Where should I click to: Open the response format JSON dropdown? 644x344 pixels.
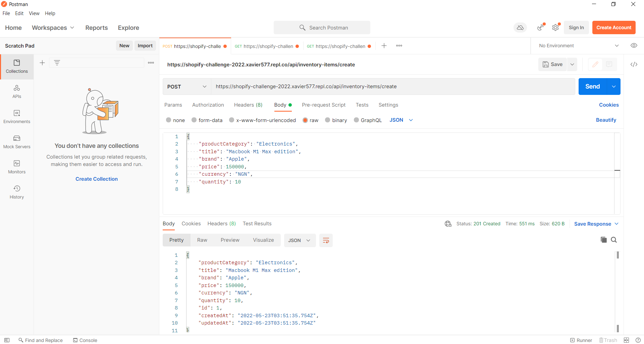point(300,240)
